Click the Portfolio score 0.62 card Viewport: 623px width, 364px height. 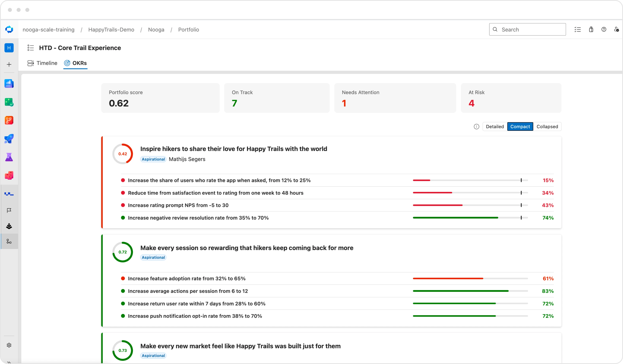[x=160, y=98]
